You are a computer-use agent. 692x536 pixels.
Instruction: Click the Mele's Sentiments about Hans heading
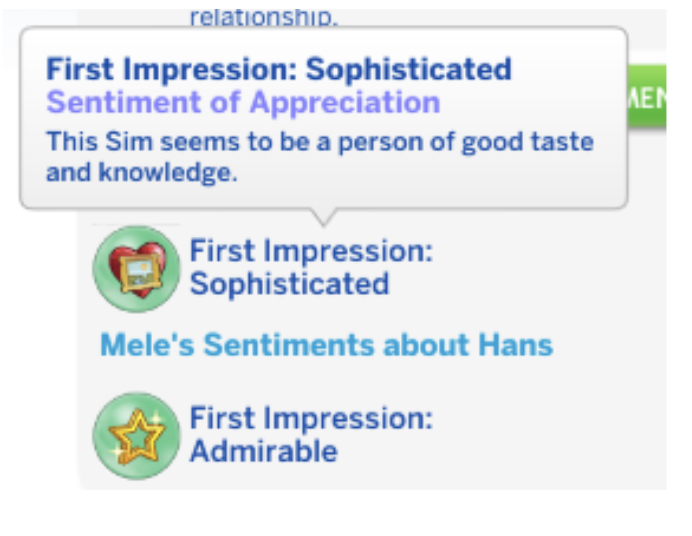[x=326, y=345]
